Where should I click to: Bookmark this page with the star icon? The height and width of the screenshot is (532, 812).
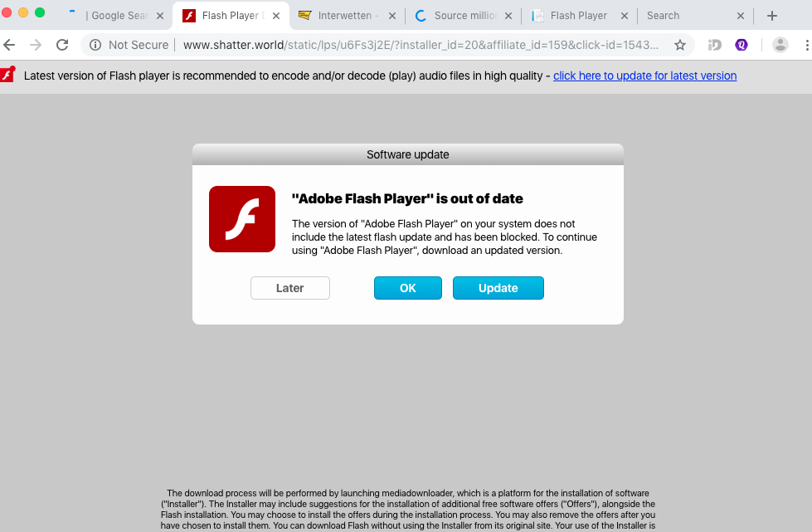pyautogui.click(x=680, y=45)
